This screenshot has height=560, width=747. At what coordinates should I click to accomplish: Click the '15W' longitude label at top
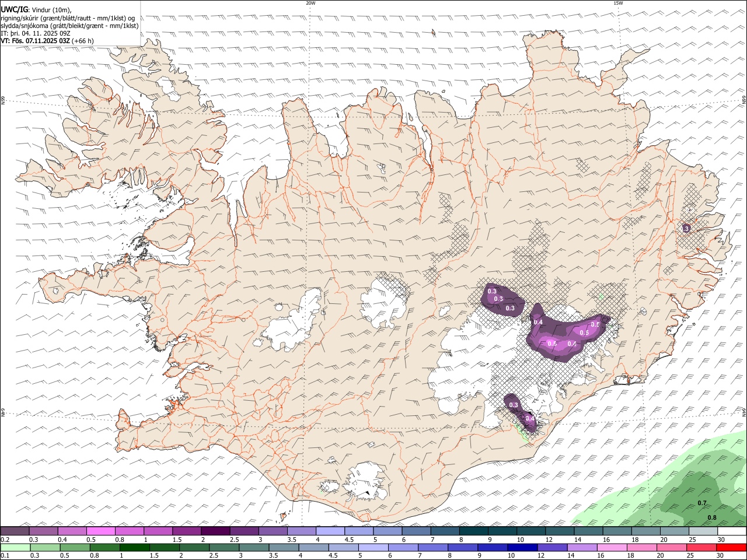[x=618, y=3]
